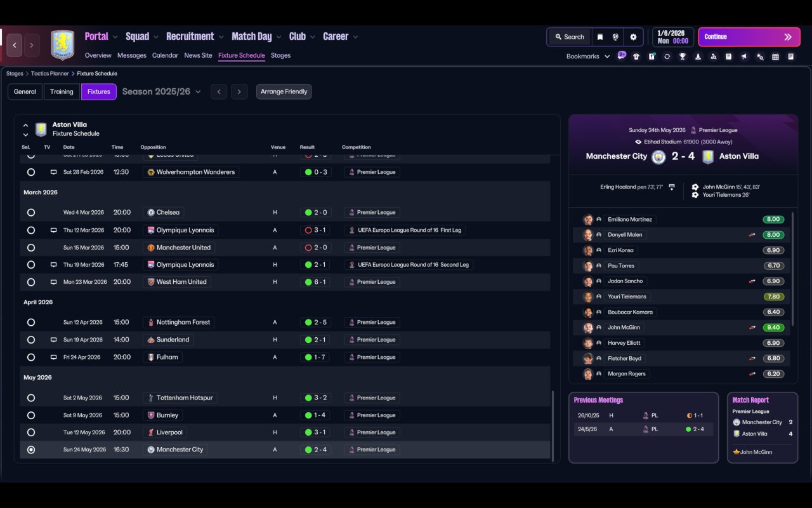This screenshot has height=508, width=812.
Task: Open the globe world icon in top bar
Action: 615,37
